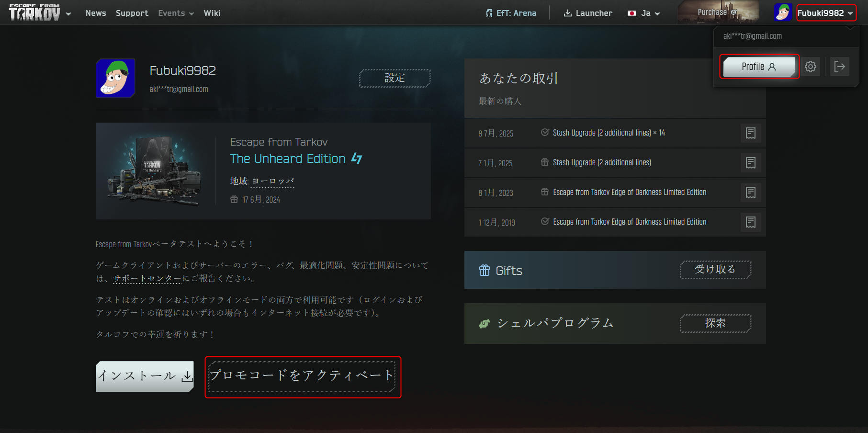The image size is (868, 433).
Task: Open the News menu item
Action: [x=96, y=13]
